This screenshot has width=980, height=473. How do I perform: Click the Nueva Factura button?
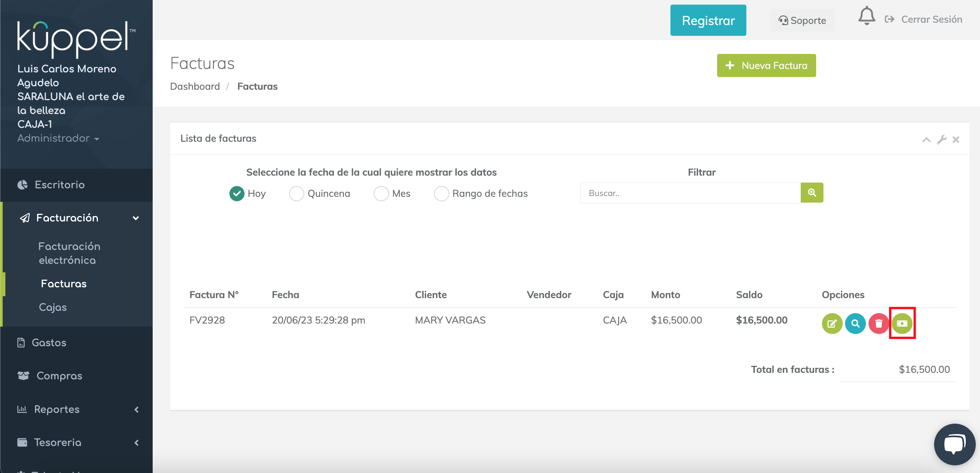[766, 65]
